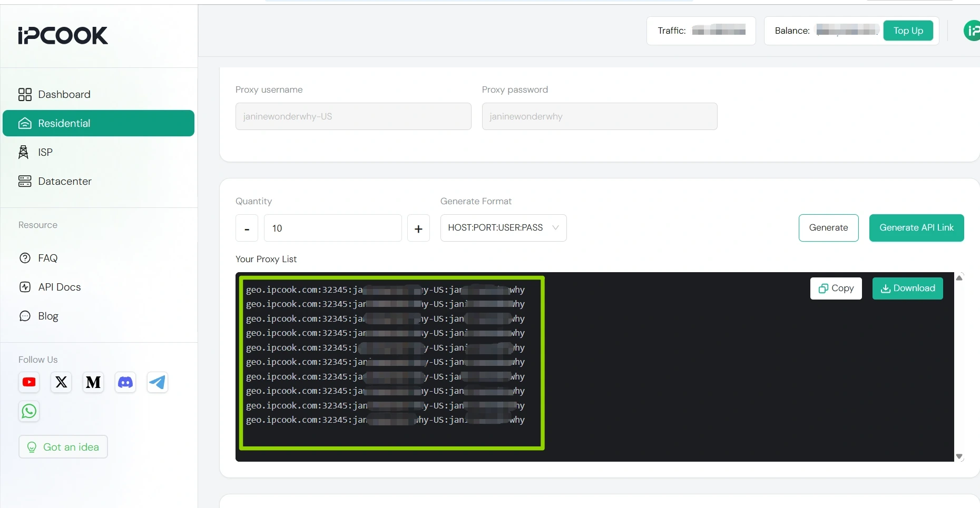Generate an API Link

tap(916, 228)
